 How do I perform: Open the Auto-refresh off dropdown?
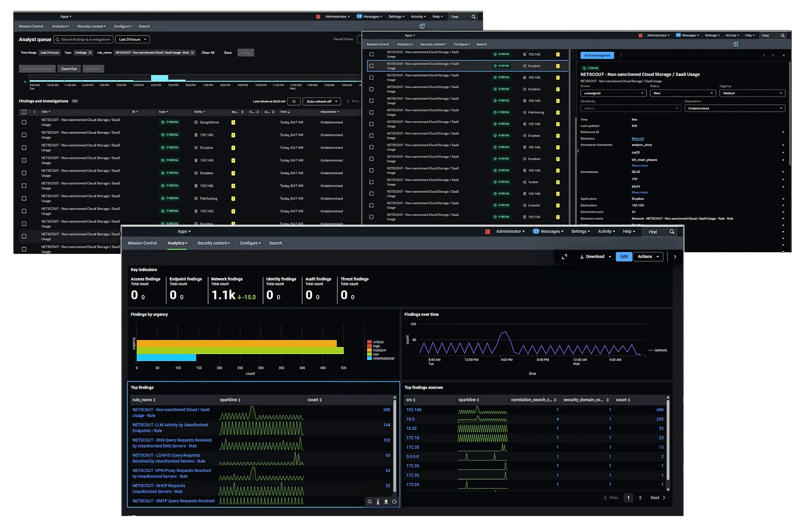coord(322,101)
